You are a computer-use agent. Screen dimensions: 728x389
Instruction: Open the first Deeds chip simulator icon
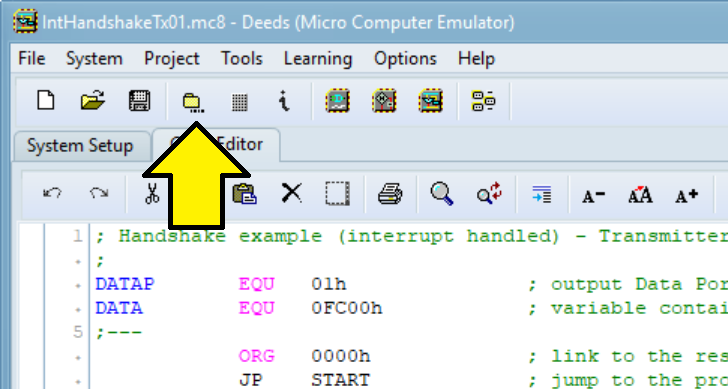pos(338,101)
